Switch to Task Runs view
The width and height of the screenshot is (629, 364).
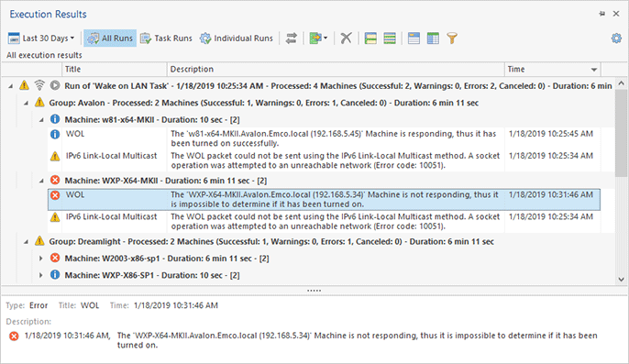(x=166, y=39)
